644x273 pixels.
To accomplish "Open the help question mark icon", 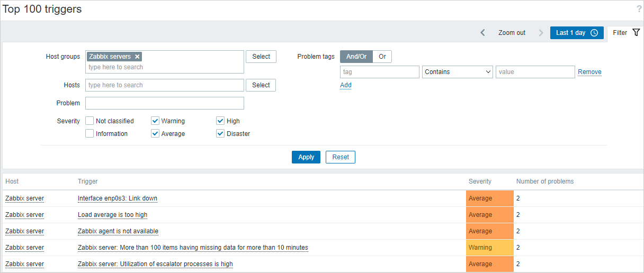I will pos(639,10).
